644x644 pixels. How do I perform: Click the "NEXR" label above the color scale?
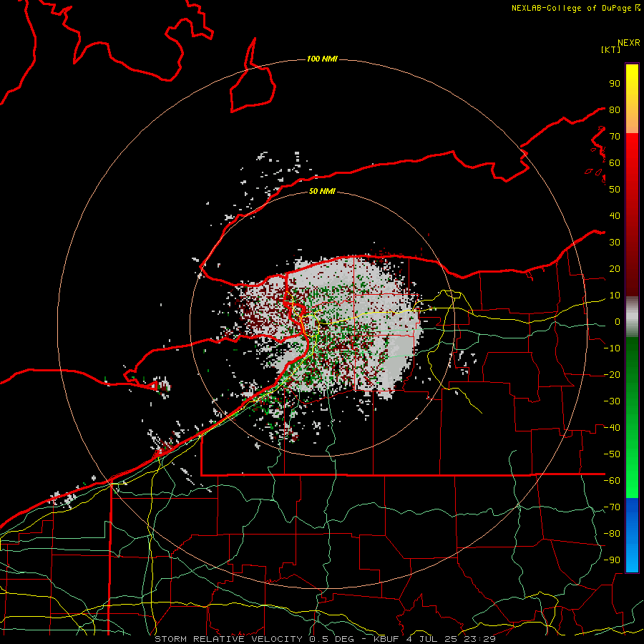click(x=629, y=43)
